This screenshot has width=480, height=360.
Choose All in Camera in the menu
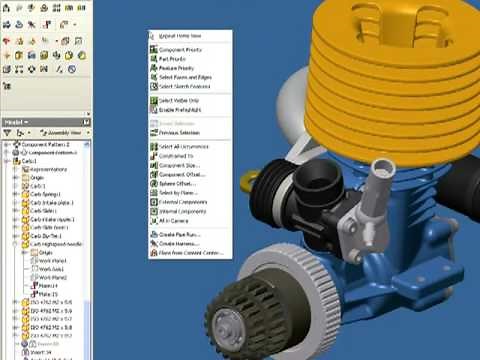coord(190,221)
